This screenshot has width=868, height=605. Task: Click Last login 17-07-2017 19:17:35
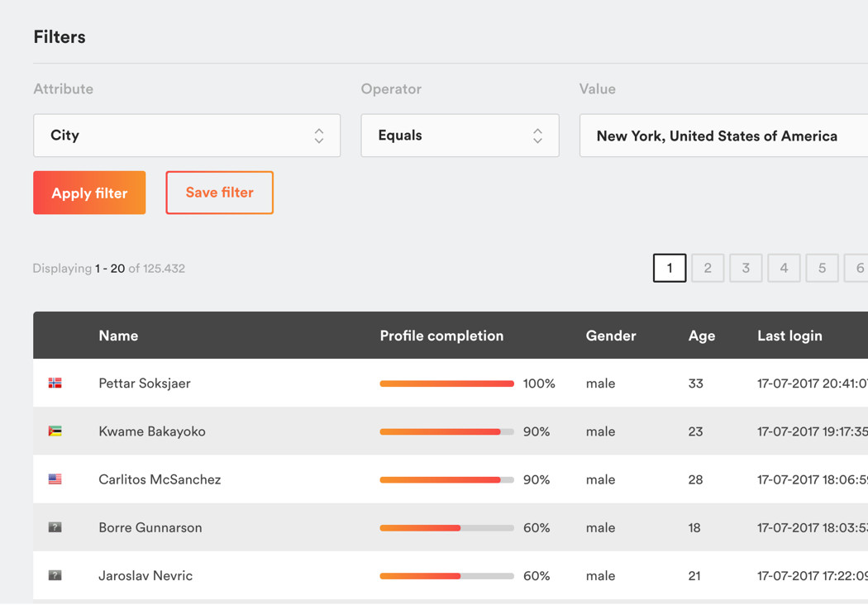(813, 431)
